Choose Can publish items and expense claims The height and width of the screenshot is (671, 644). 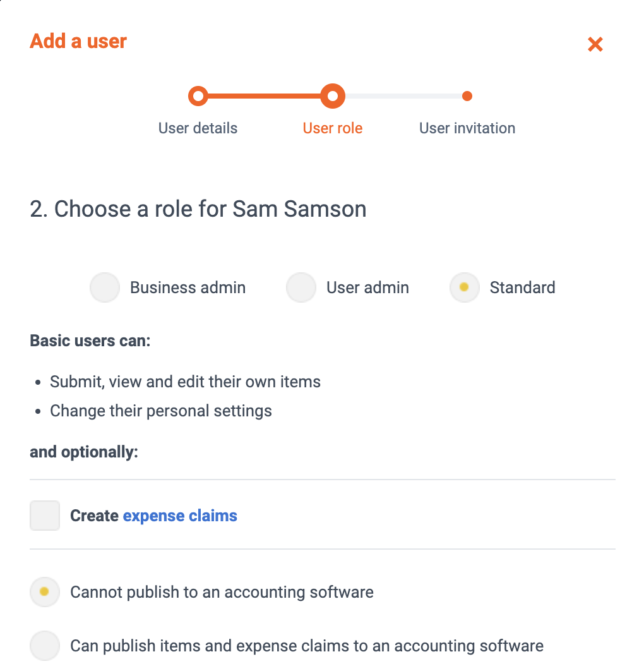coord(45,646)
